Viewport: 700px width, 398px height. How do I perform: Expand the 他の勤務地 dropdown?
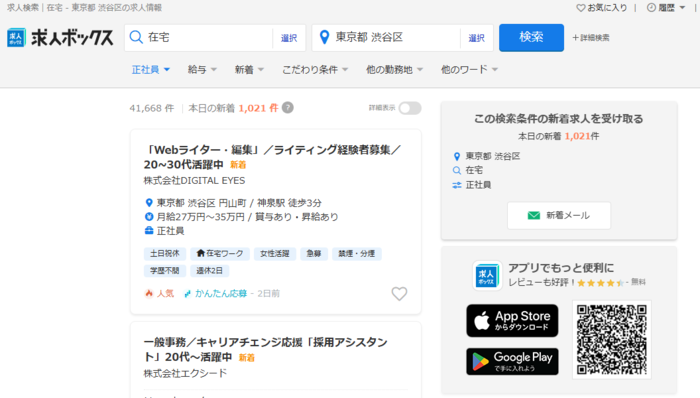tap(394, 70)
